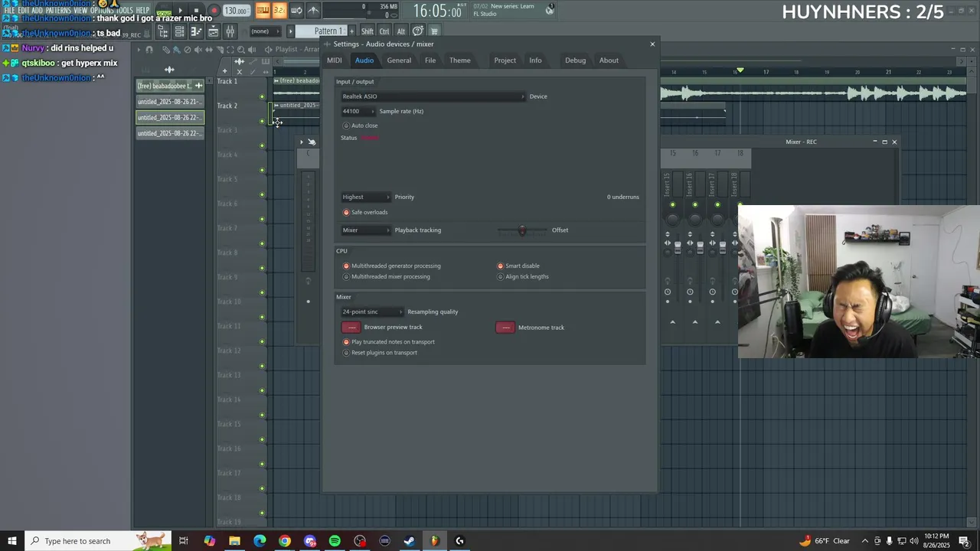Open the Mixer playback tracking dropdown
980x551 pixels.
tap(365, 230)
